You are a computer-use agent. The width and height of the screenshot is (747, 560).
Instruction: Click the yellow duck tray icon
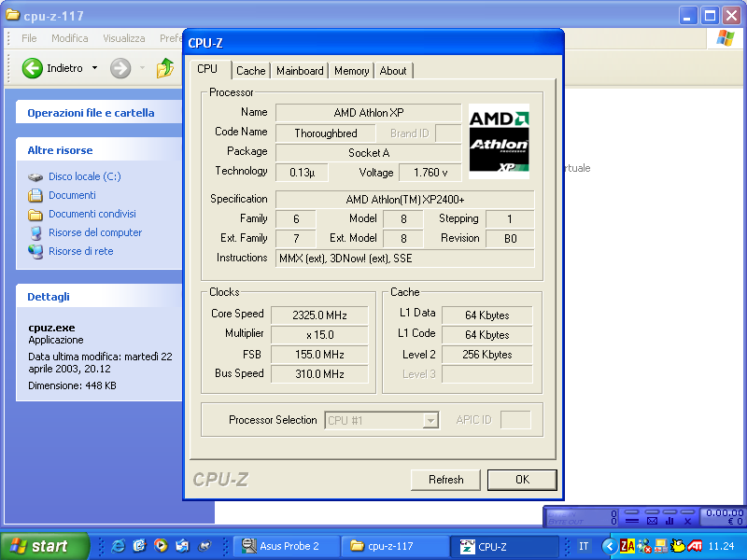[x=678, y=546]
